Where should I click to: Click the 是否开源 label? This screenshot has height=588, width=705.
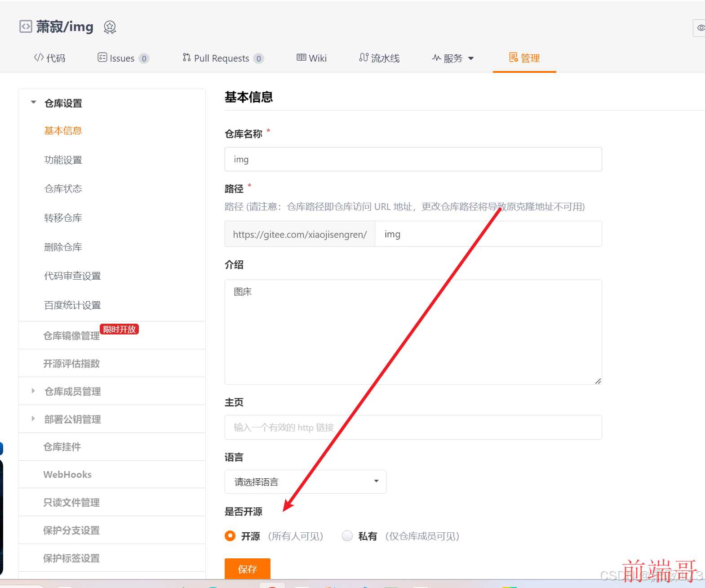(244, 512)
